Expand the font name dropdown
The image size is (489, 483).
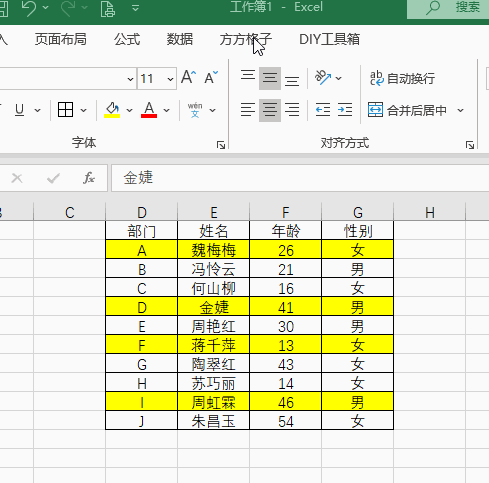130,79
